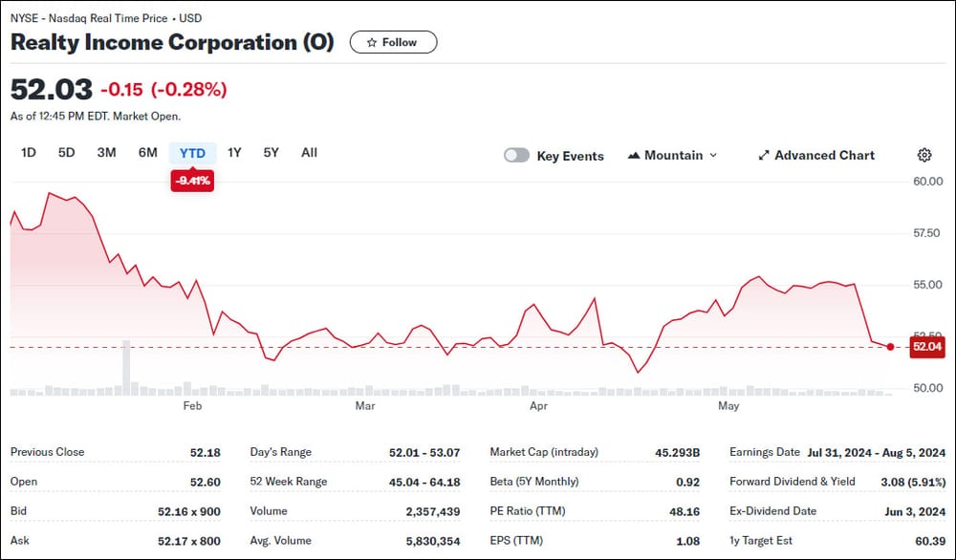Switch to the 3M time range
956x560 pixels.
[x=106, y=153]
